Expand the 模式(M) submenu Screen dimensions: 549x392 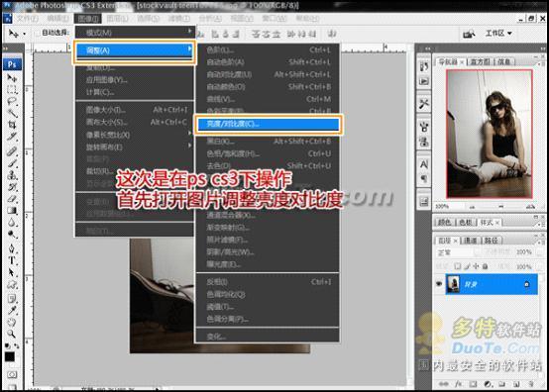[x=135, y=33]
